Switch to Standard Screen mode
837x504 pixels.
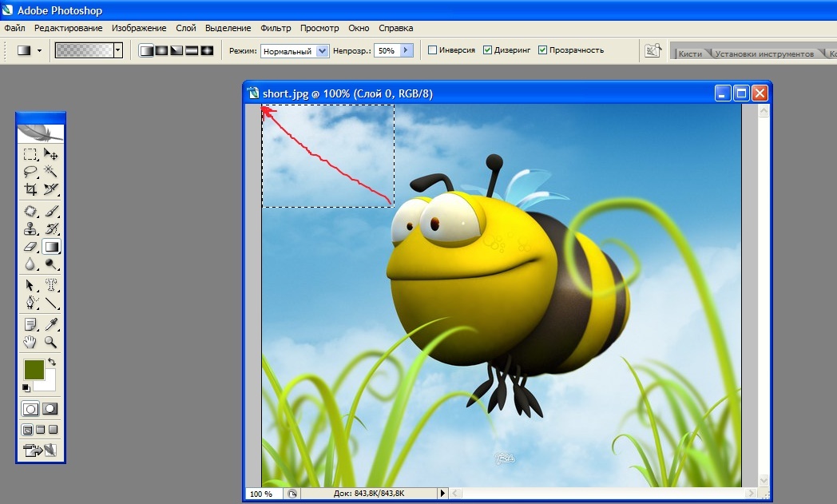tap(27, 430)
